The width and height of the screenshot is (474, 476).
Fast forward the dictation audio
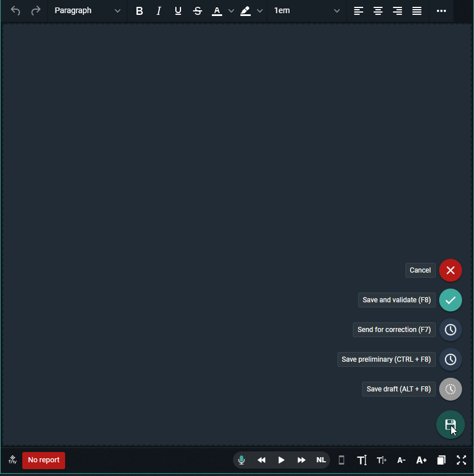click(x=302, y=460)
